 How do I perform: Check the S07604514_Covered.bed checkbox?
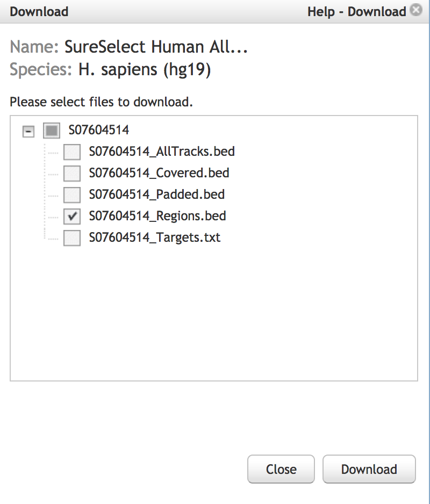click(72, 173)
